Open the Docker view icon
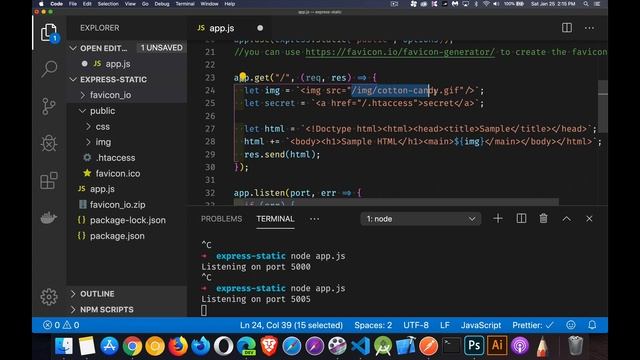 49,218
